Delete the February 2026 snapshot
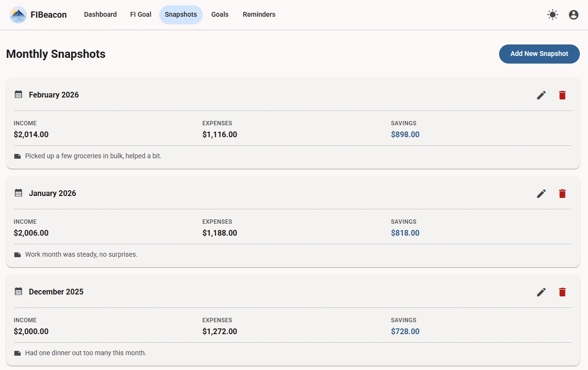 (562, 95)
